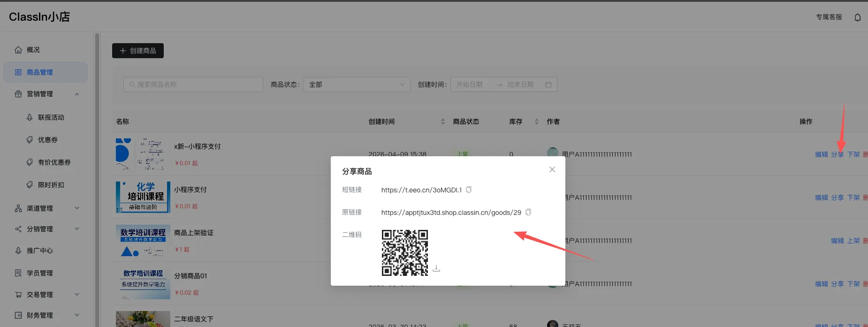Open 专属客服 support link
Image resolution: width=868 pixels, height=327 pixels.
829,17
